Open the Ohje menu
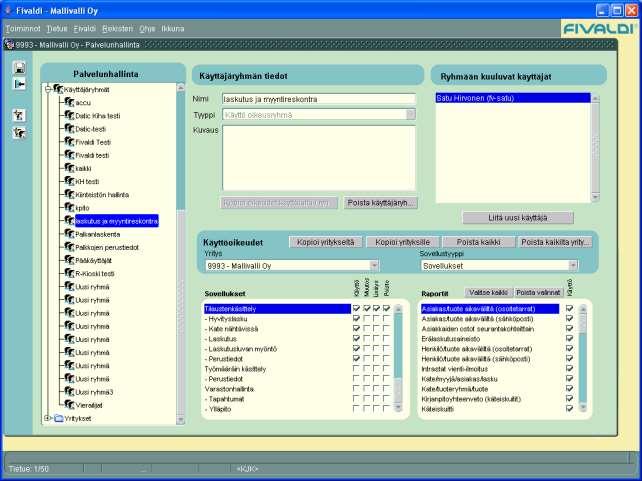The height and width of the screenshot is (481, 642). point(147,29)
